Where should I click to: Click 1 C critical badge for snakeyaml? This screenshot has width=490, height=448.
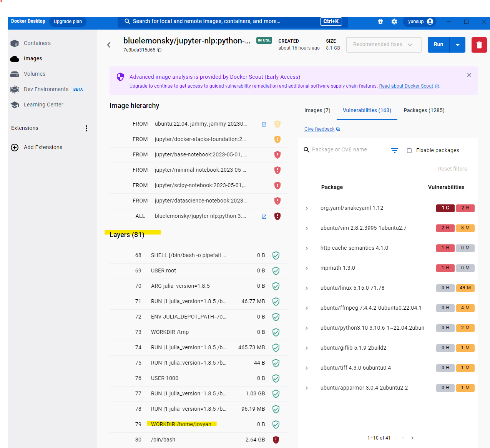click(445, 208)
